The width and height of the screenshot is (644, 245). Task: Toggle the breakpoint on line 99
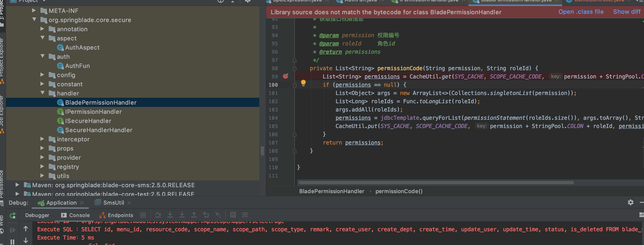coord(285,76)
